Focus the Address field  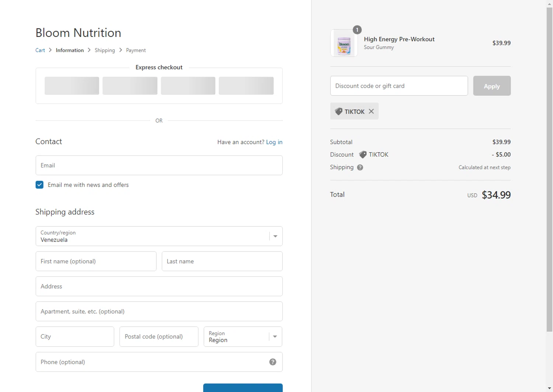(159, 286)
